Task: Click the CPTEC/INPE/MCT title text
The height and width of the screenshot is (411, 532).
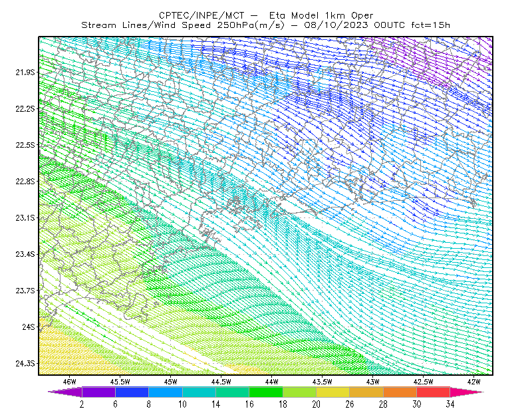Action: pyautogui.click(x=201, y=15)
